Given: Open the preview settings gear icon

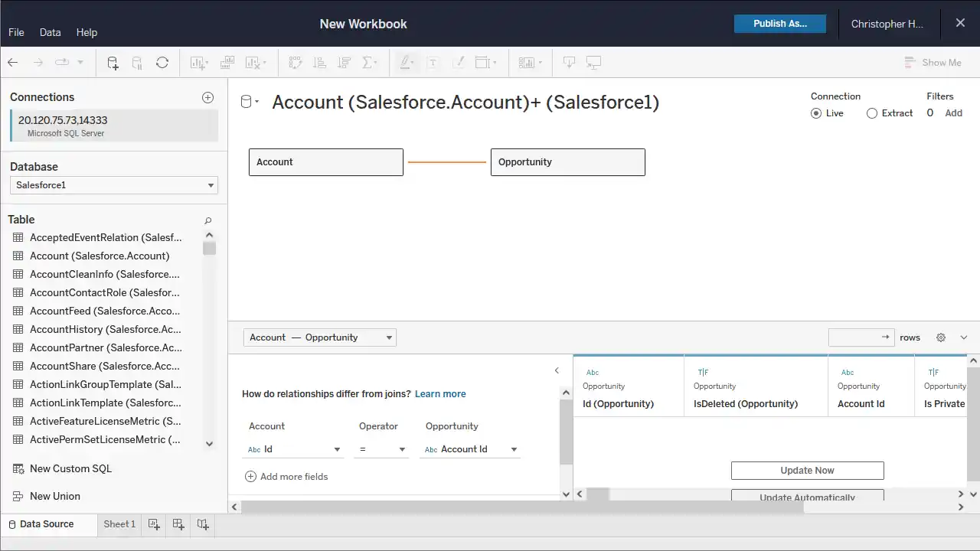Looking at the screenshot, I should pyautogui.click(x=941, y=337).
